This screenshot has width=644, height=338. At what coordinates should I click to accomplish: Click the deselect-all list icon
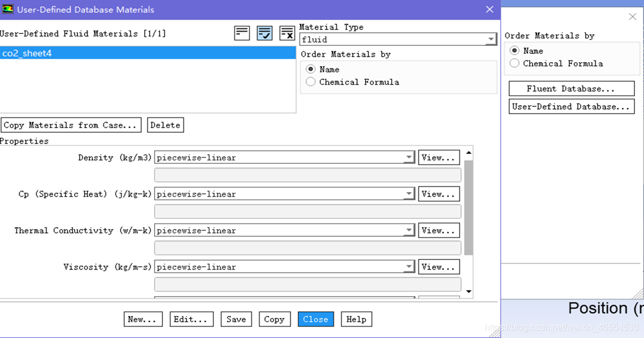tap(287, 33)
